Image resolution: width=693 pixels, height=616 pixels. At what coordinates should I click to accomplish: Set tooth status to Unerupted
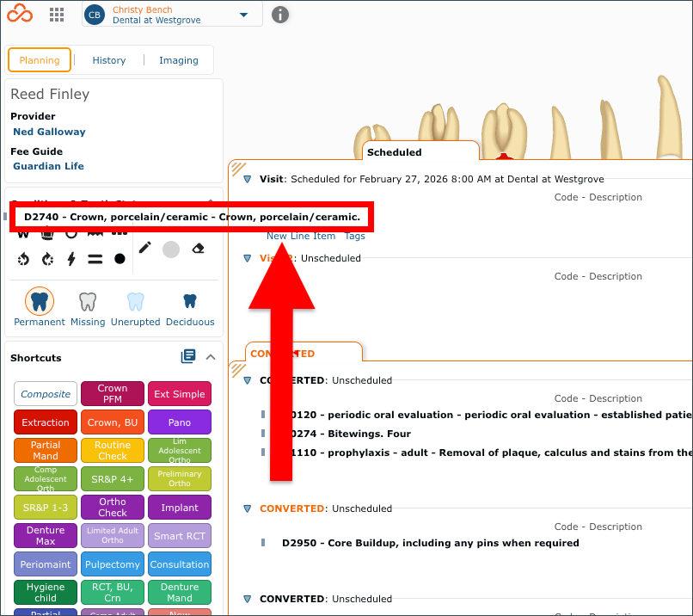pos(135,308)
